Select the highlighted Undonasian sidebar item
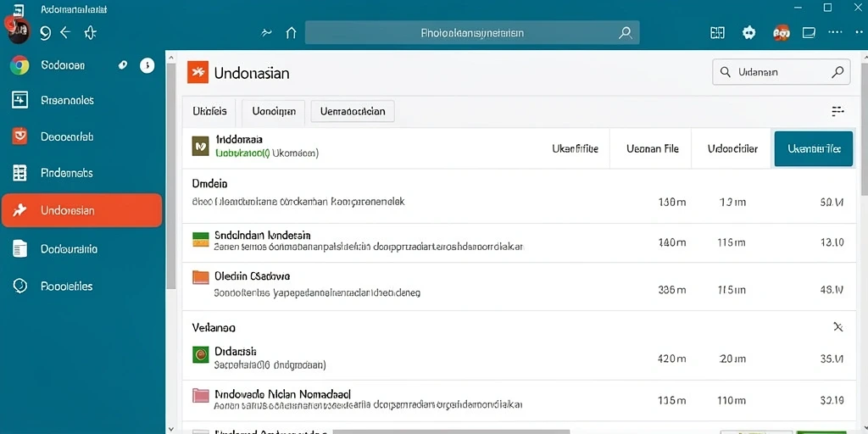The image size is (868, 434). pyautogui.click(x=81, y=210)
